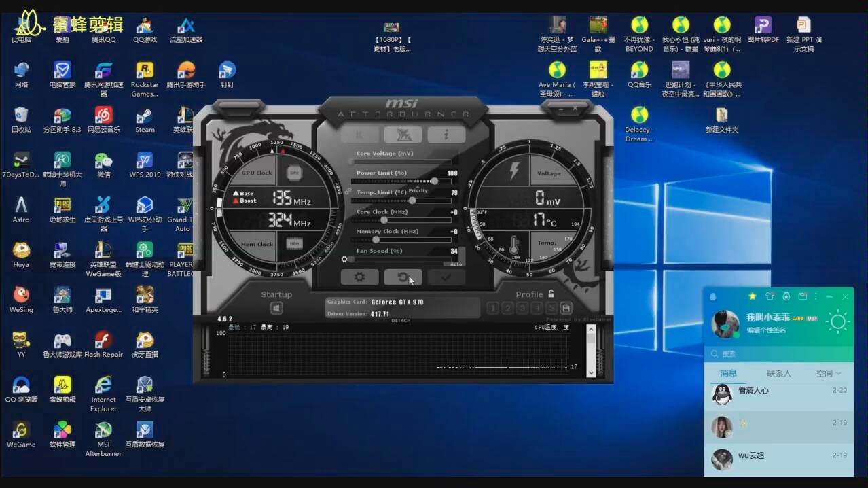
Task: Click the GPU Clock gauge label
Action: pos(257,173)
